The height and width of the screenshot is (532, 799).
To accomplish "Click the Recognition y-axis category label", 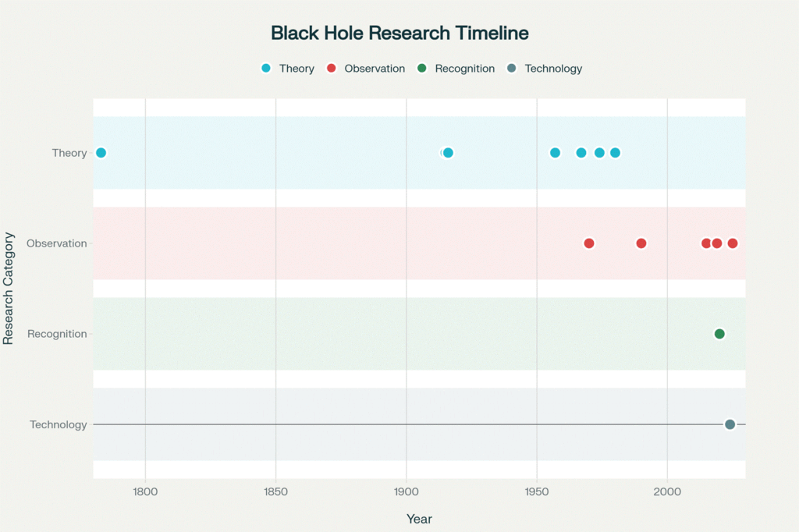I will pos(57,334).
